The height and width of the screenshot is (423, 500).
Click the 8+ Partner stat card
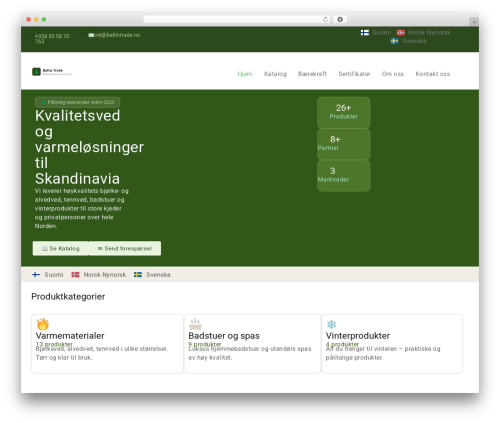click(x=343, y=144)
